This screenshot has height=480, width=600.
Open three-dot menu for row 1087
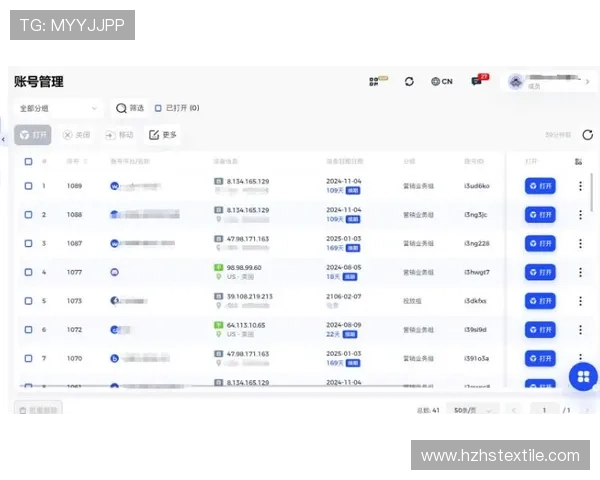click(x=580, y=243)
